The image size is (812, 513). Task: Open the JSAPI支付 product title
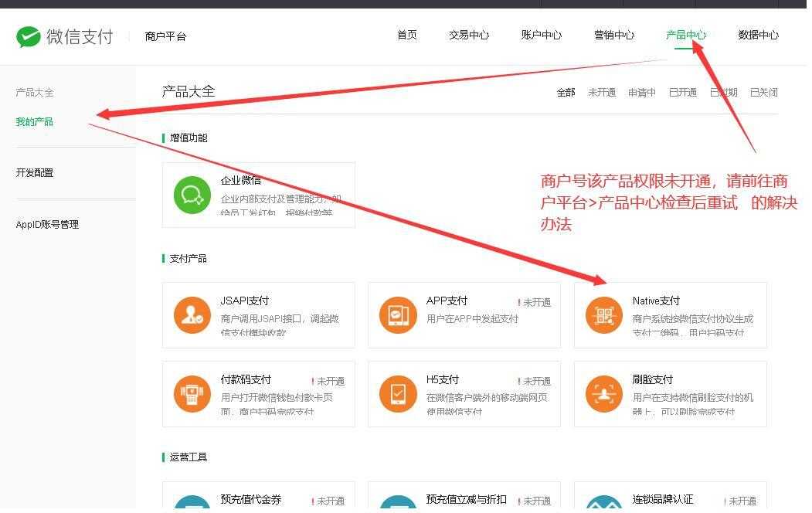[245, 301]
